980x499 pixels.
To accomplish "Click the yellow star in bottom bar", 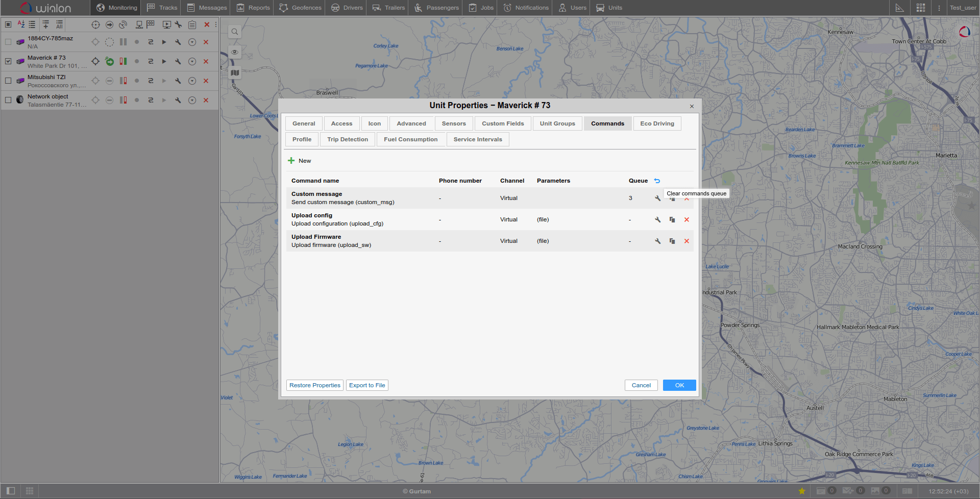I will 802,491.
